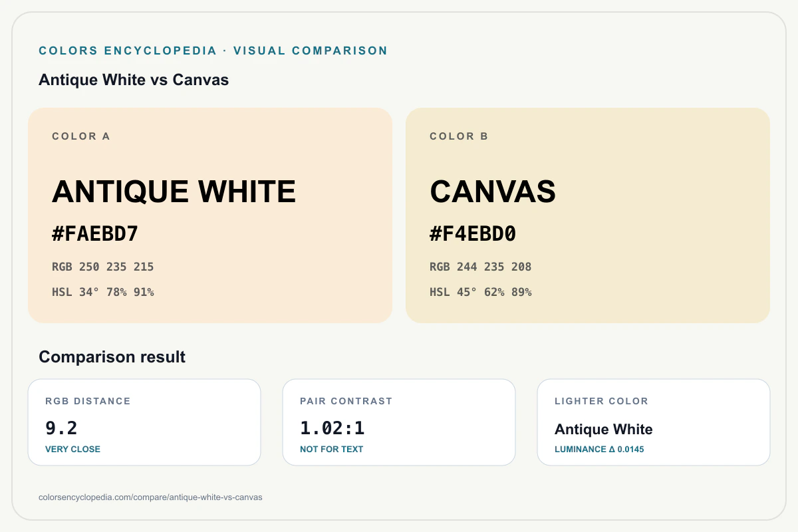Click the Colors Encyclopedia header text
Screen dimensions: 798x532
[x=213, y=51]
